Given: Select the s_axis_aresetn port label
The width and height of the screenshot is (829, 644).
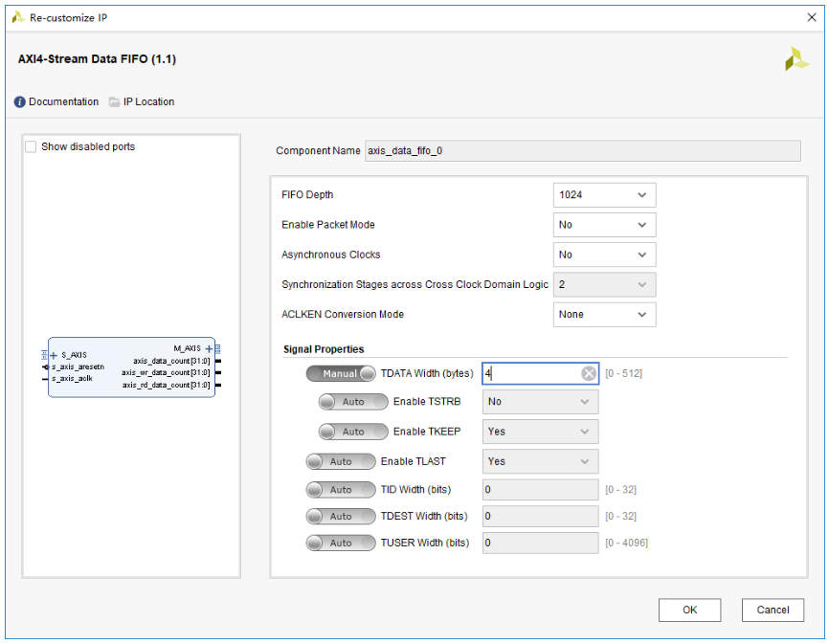Looking at the screenshot, I should 78,366.
